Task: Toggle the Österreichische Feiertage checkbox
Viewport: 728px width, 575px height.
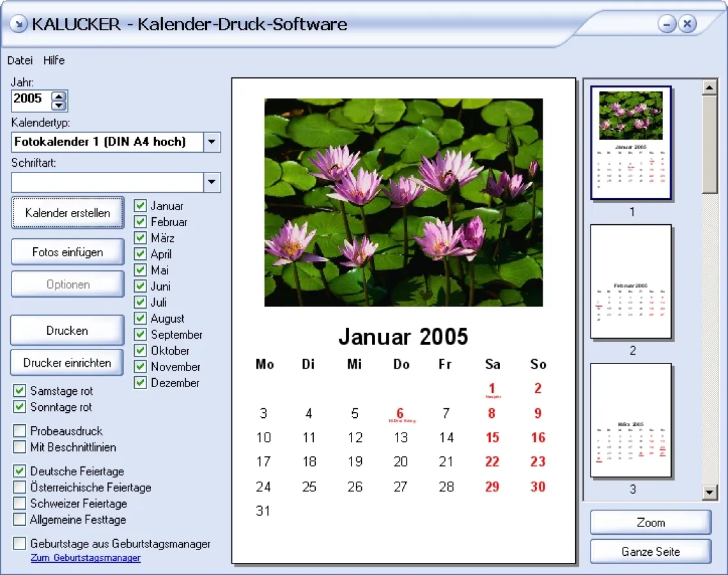Action: 20,487
